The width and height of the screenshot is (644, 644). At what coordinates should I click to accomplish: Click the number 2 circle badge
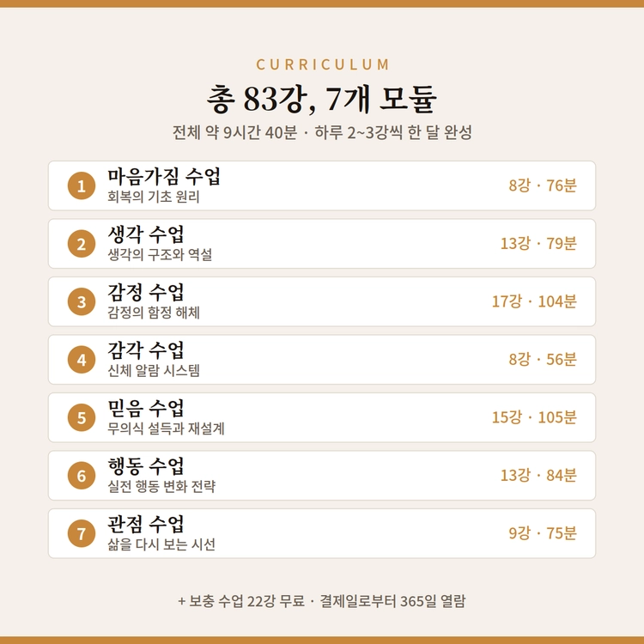click(82, 244)
